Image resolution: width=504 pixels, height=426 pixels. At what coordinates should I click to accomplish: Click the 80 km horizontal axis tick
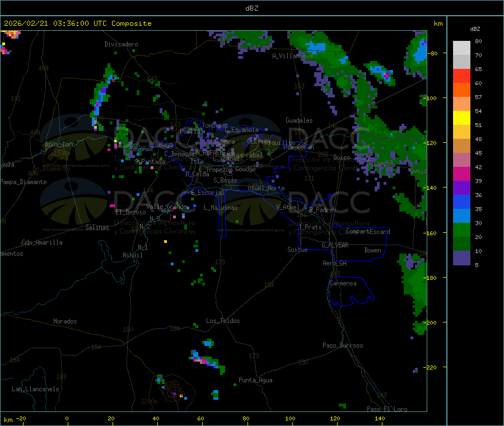[246, 418]
